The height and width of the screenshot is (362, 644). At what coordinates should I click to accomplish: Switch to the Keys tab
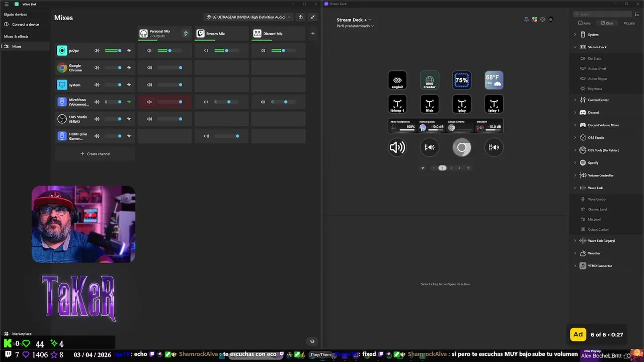[x=585, y=23]
